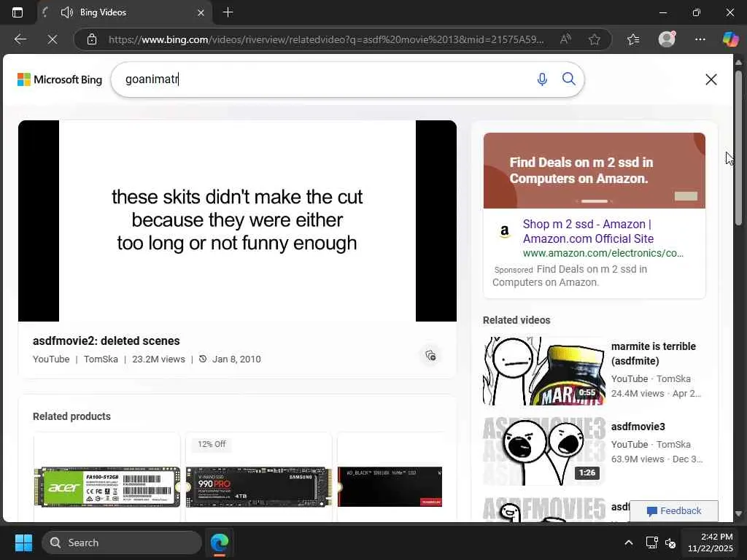The height and width of the screenshot is (560, 747).
Task: Close the video overlay with X
Action: [x=711, y=79]
